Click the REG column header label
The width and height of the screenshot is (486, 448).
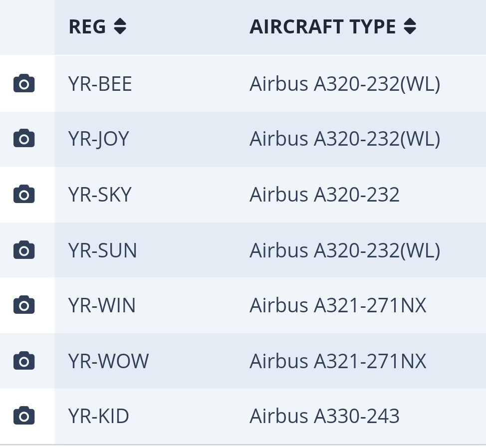87,26
